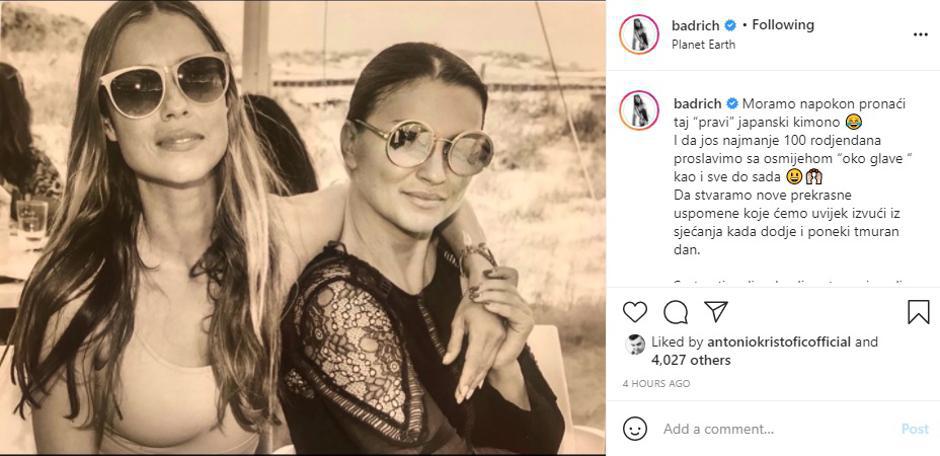Open badrich username in the header

pyautogui.click(x=696, y=25)
